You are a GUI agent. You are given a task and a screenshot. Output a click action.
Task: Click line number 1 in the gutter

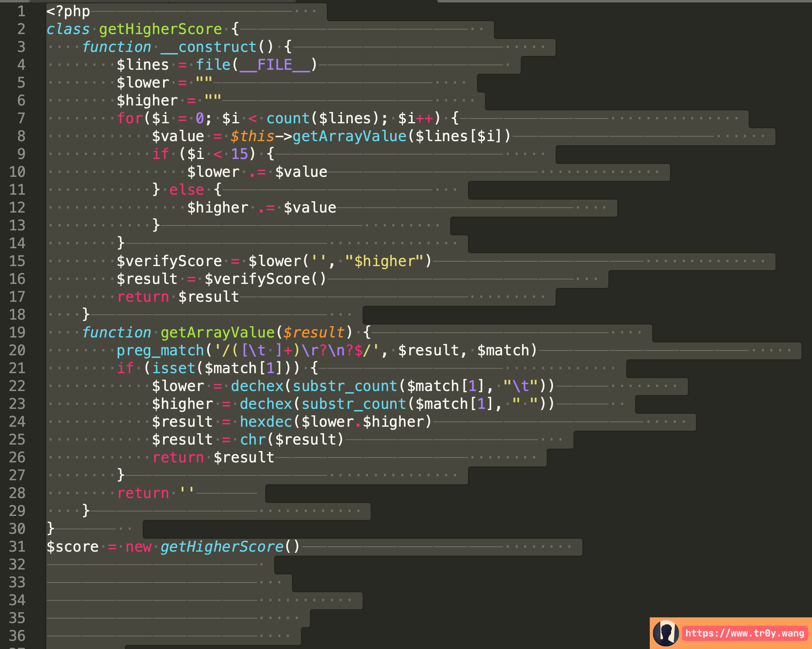tap(21, 11)
